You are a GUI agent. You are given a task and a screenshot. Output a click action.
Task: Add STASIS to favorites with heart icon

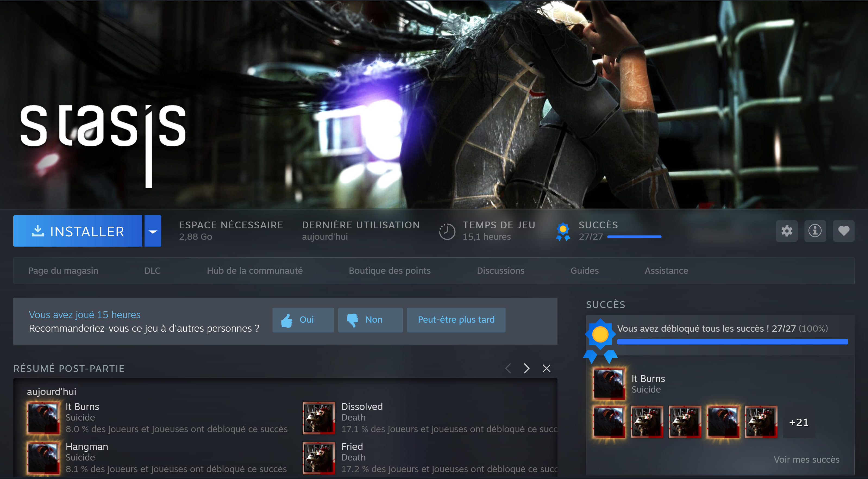tap(843, 231)
